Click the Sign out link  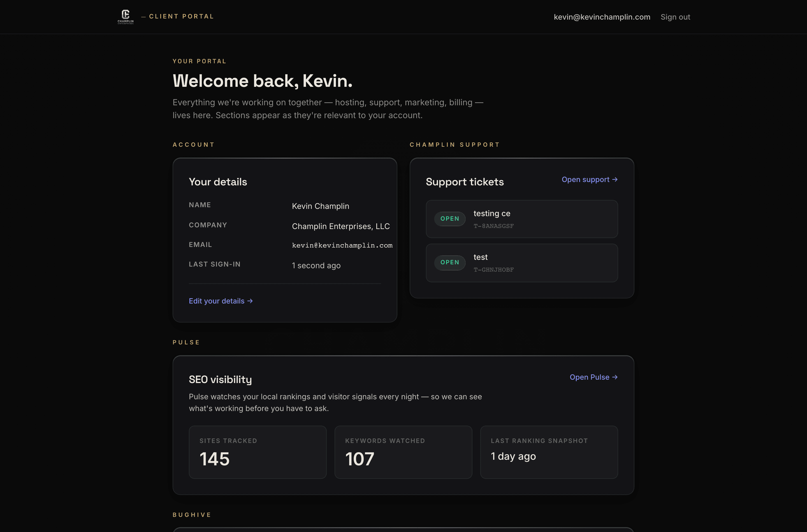[675, 17]
